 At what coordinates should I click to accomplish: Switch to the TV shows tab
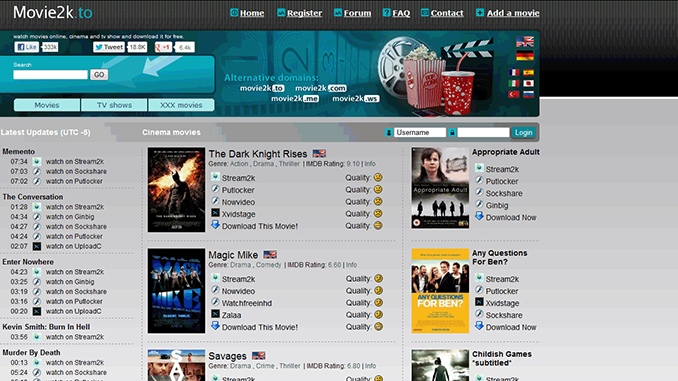114,105
